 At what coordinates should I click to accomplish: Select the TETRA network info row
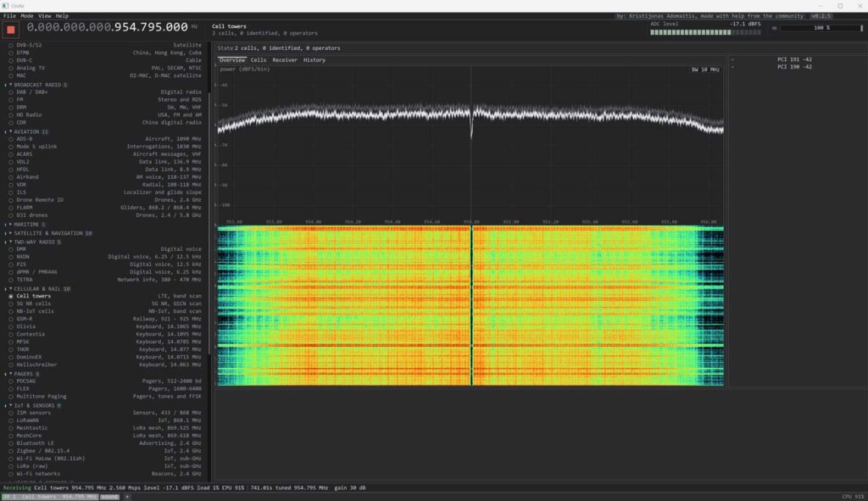click(105, 280)
